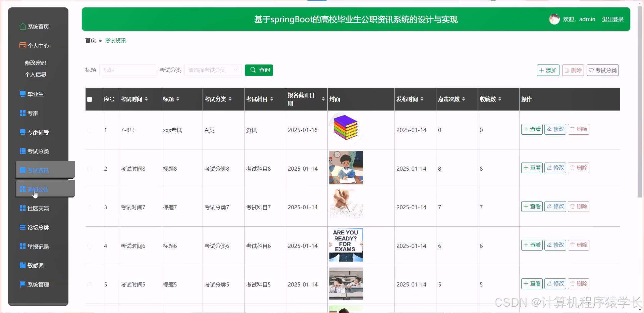Image resolution: width=644 pixels, height=313 pixels.
Task: Select the 考试分类 sidebar icon
Action: tap(22, 151)
